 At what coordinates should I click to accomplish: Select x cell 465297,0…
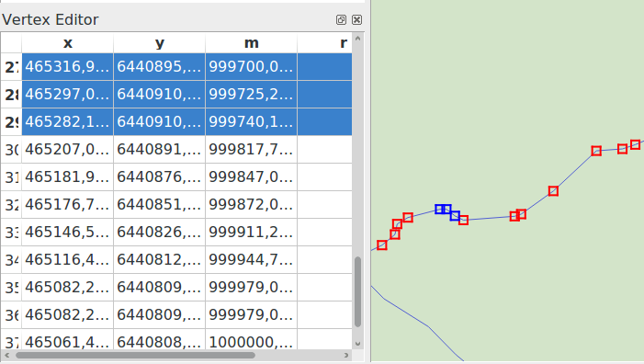point(68,94)
